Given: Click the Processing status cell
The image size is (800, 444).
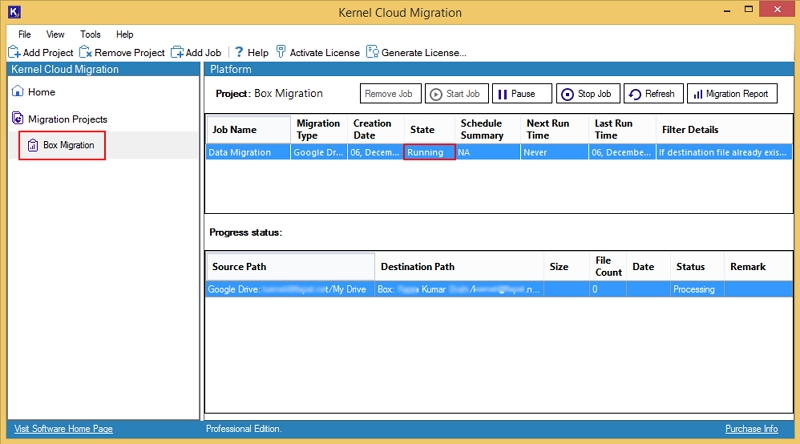Looking at the screenshot, I should [x=697, y=289].
